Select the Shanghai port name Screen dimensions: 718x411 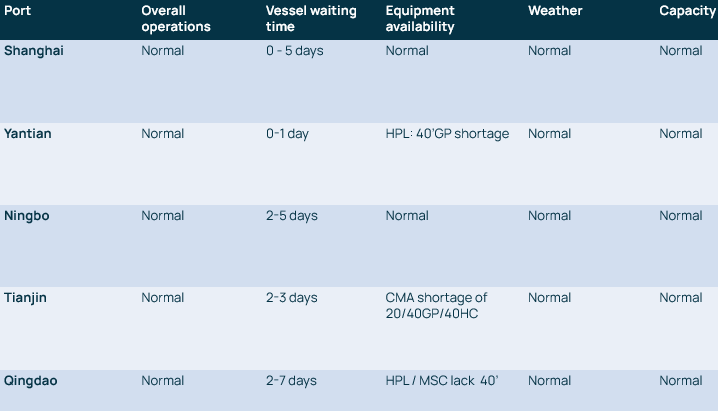pyautogui.click(x=34, y=51)
